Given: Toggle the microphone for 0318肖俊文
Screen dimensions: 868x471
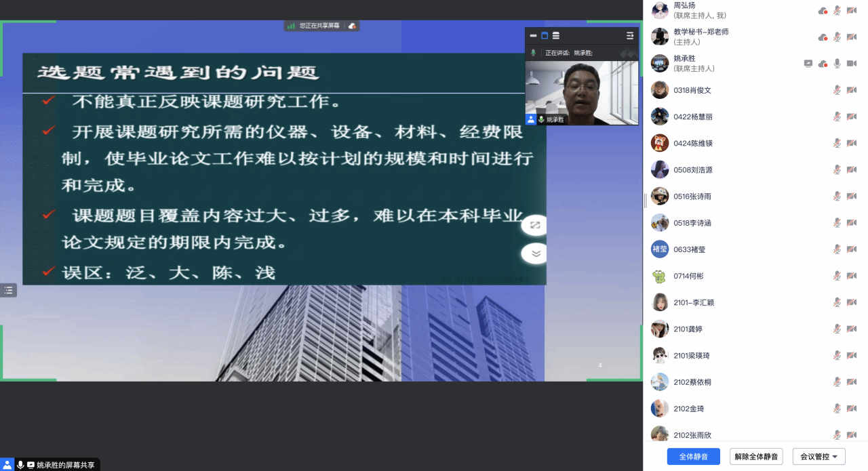Looking at the screenshot, I should click(x=837, y=90).
